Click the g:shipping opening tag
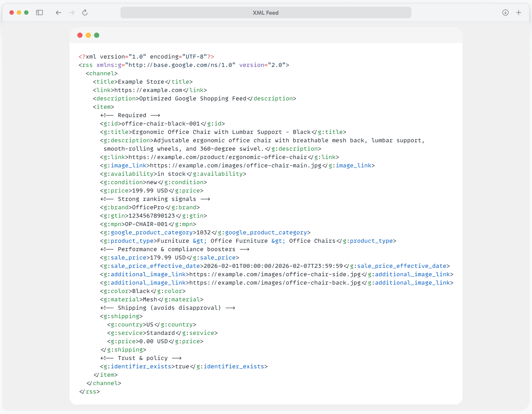 (x=121, y=316)
